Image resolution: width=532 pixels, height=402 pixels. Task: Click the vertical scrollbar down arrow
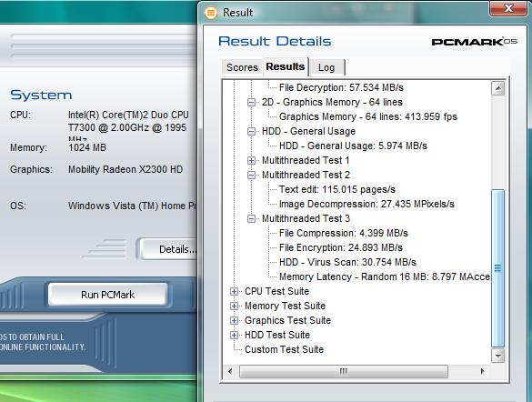[x=498, y=356]
